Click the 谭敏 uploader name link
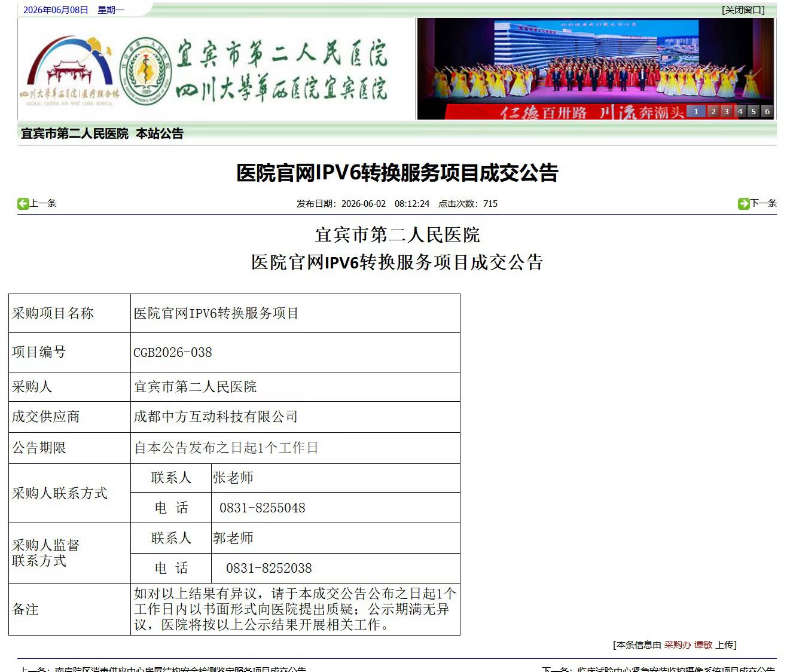The image size is (787, 672). (x=703, y=645)
